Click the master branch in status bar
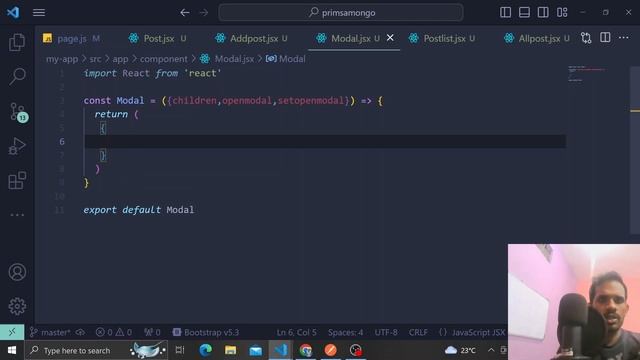The height and width of the screenshot is (360, 640). [x=50, y=332]
